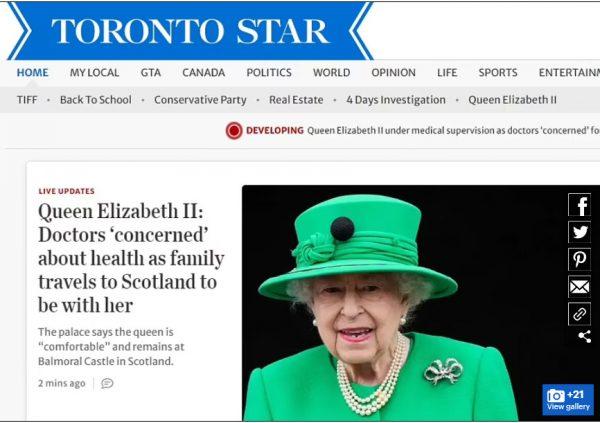Read the Queen Elizabeth II Doctors 'concerned' headline
600x423 pixels.
point(131,258)
